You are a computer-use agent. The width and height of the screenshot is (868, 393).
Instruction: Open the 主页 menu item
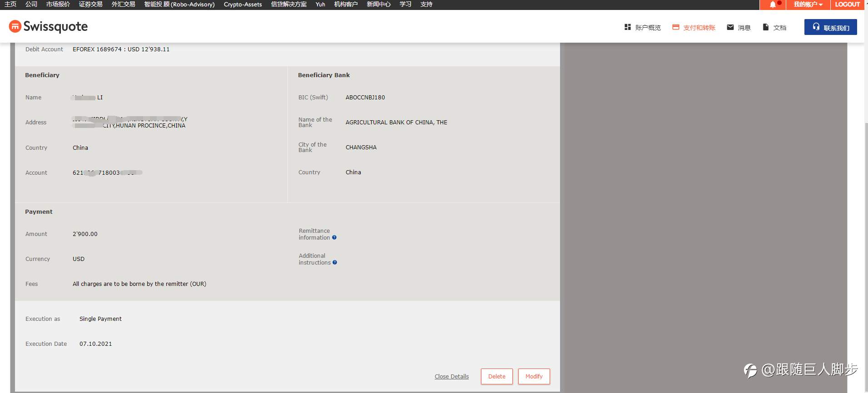click(10, 4)
